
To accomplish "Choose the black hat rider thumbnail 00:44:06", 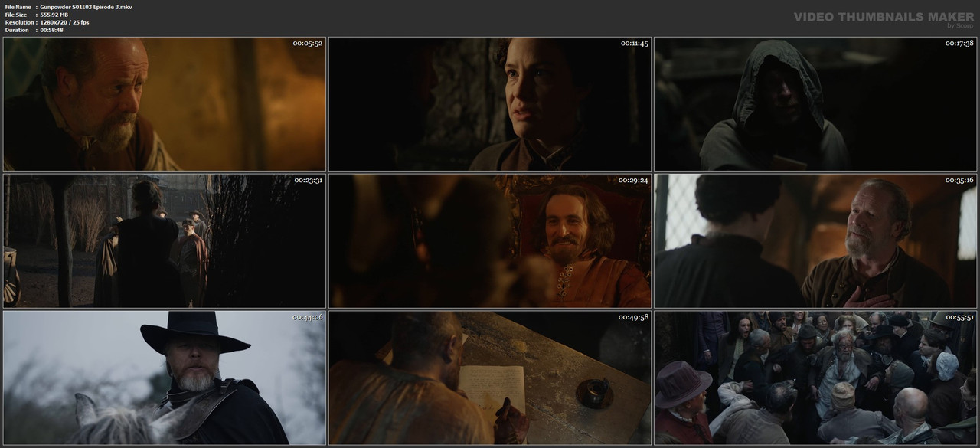I will [164, 378].
